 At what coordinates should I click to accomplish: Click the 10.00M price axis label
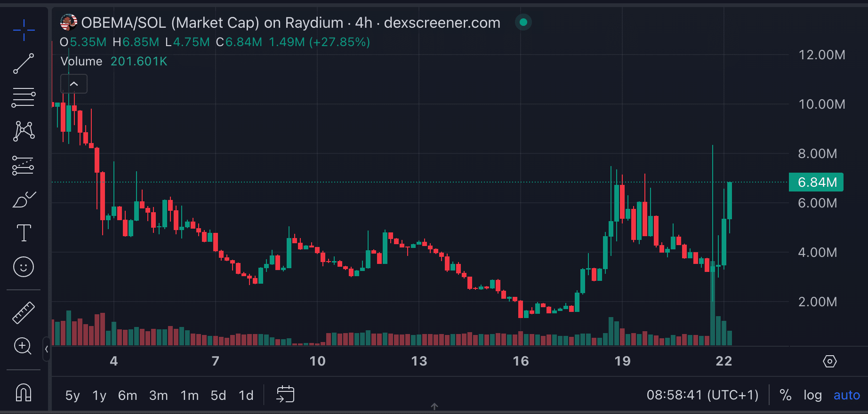pyautogui.click(x=821, y=104)
